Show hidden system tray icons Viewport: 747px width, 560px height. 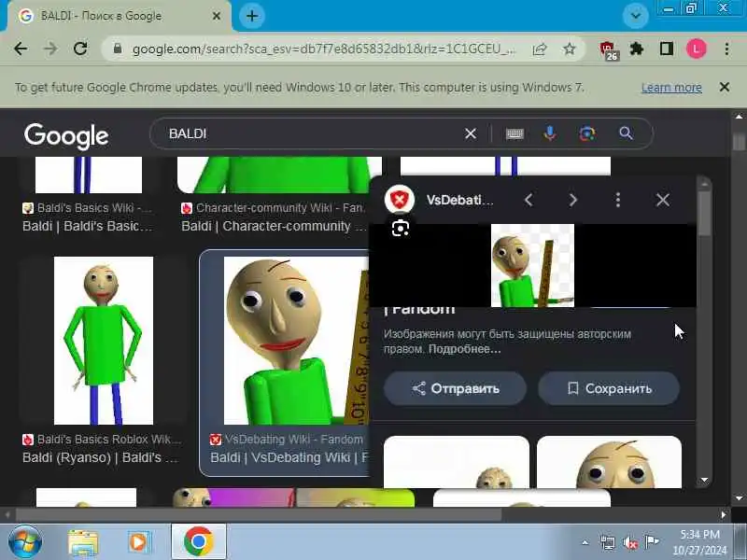[x=585, y=542]
